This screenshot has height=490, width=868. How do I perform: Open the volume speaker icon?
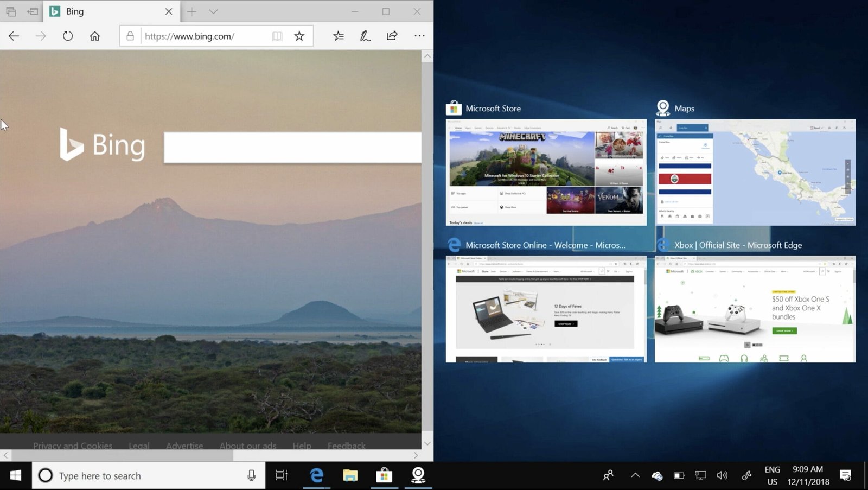(x=722, y=476)
